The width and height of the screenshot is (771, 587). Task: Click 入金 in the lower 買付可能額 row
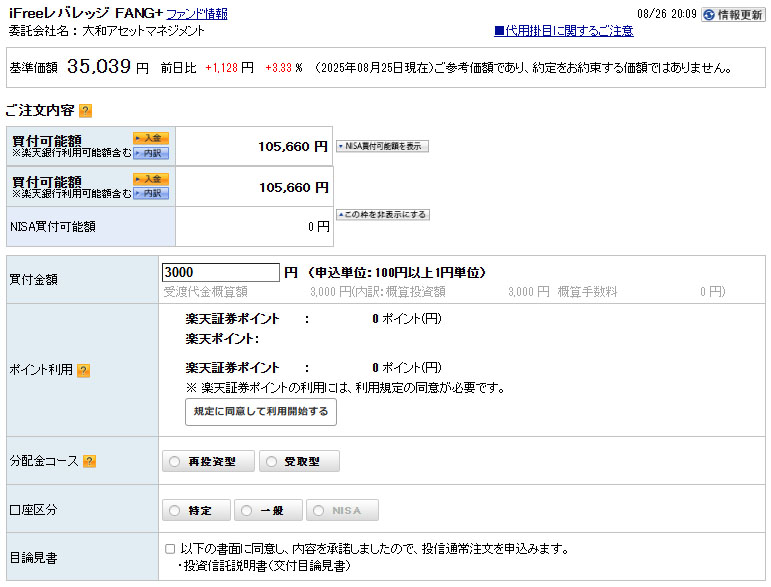[x=151, y=179]
